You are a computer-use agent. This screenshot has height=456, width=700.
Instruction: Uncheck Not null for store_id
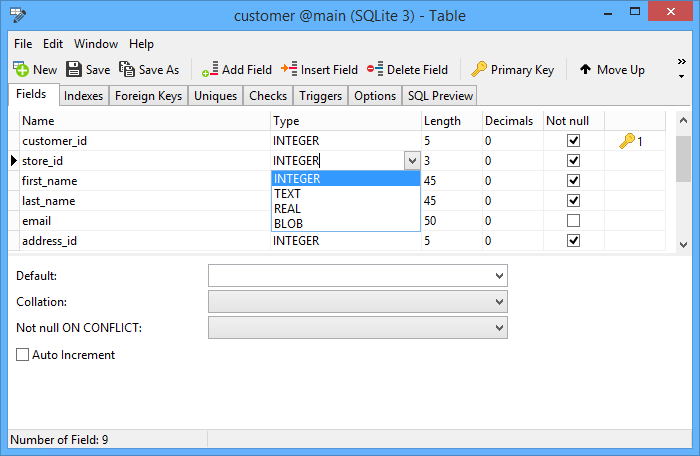tap(573, 161)
